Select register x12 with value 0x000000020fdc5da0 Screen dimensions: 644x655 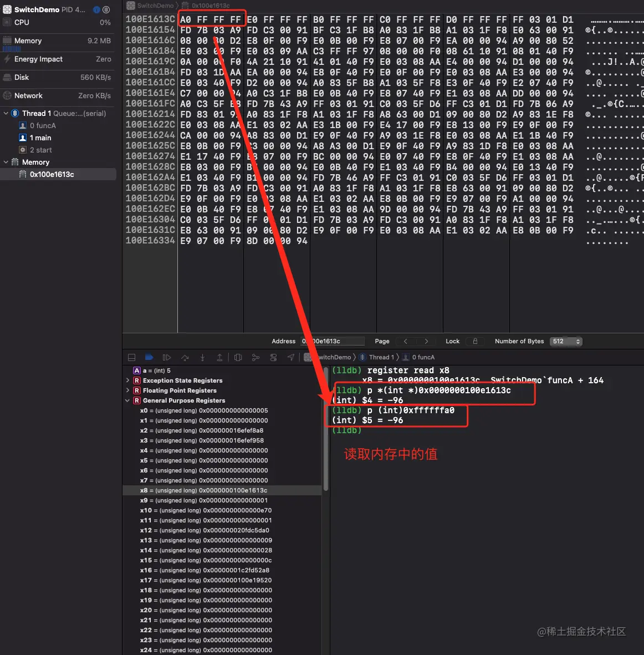[x=223, y=531]
